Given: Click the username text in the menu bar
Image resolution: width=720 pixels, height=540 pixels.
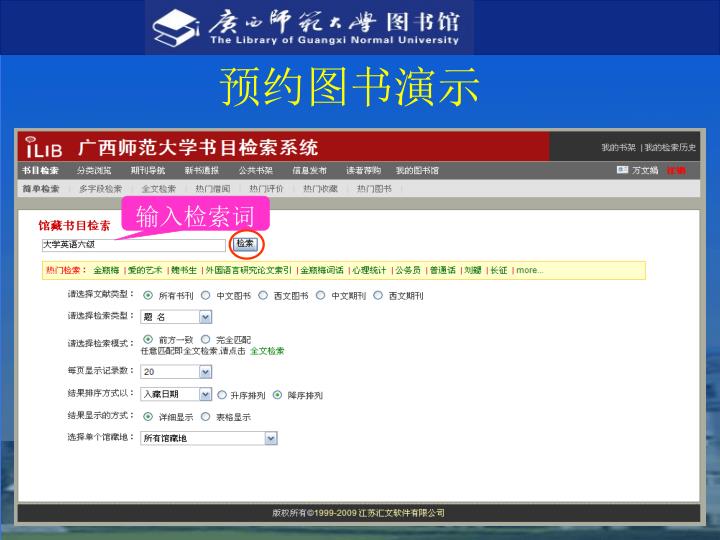Looking at the screenshot, I should click(645, 170).
